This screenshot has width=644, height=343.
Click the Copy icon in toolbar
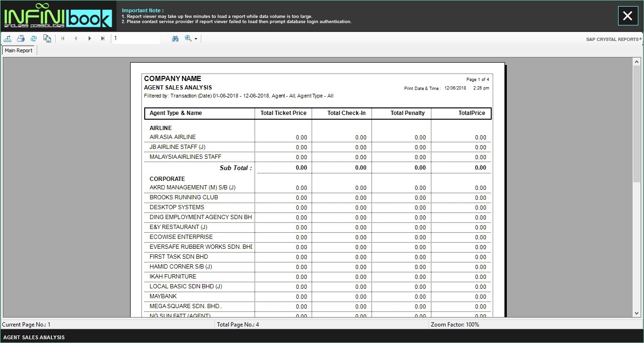tap(47, 39)
